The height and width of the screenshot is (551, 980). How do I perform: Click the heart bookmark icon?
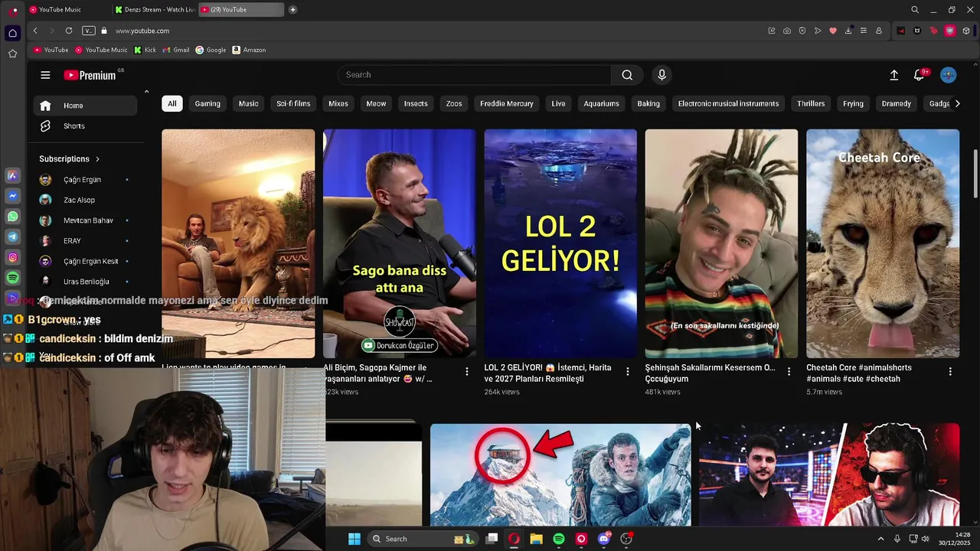833,31
